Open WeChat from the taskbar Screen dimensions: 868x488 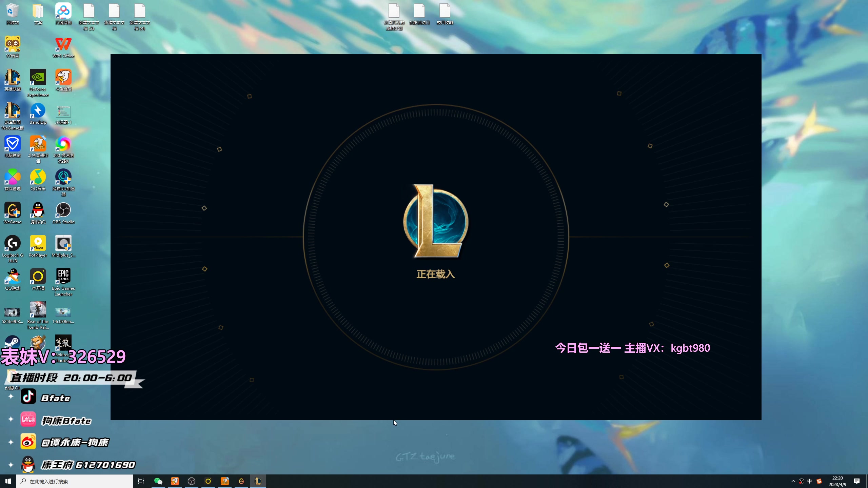(158, 481)
